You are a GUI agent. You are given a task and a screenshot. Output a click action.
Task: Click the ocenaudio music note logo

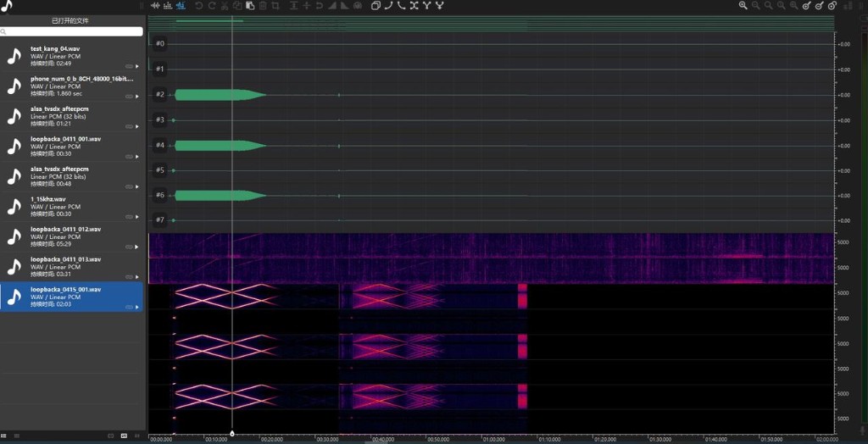[6, 6]
